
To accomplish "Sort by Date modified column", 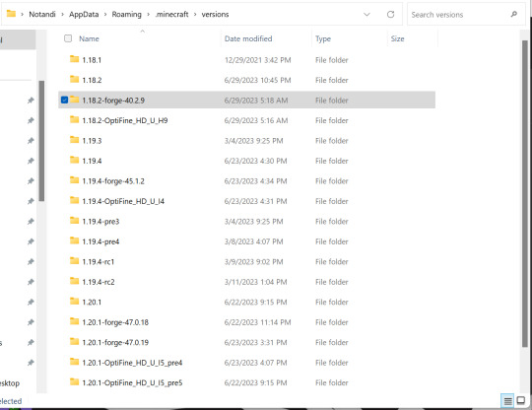I will pos(248,38).
